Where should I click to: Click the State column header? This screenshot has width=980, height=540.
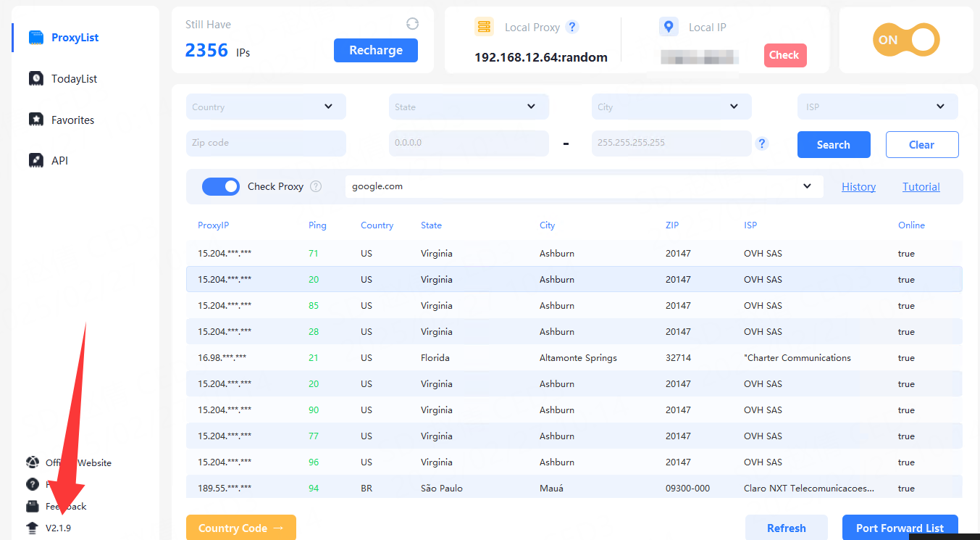431,225
